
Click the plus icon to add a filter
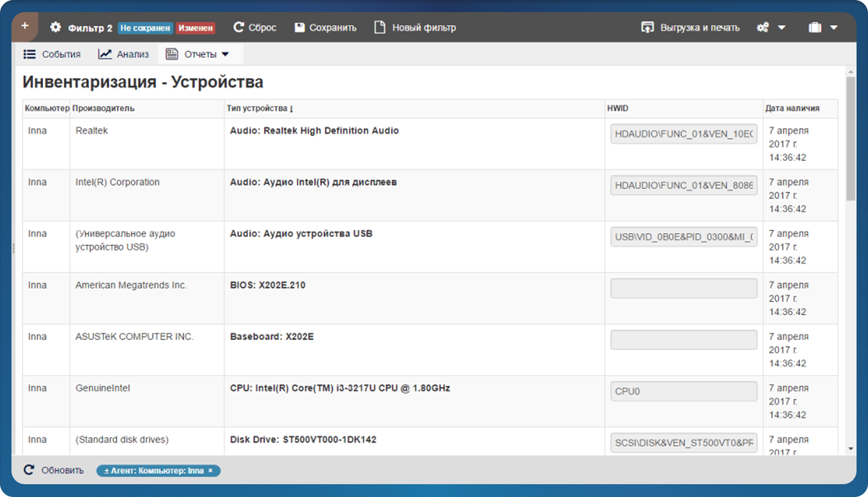tap(25, 26)
